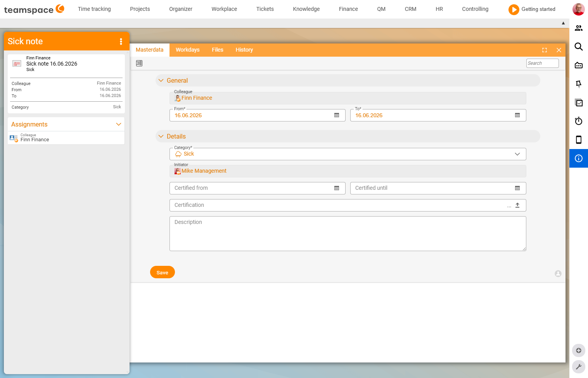The width and height of the screenshot is (588, 378).
Task: Open the QM menu
Action: (381, 9)
